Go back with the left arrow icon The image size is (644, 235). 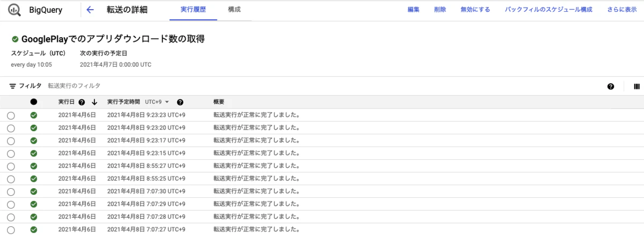(90, 10)
